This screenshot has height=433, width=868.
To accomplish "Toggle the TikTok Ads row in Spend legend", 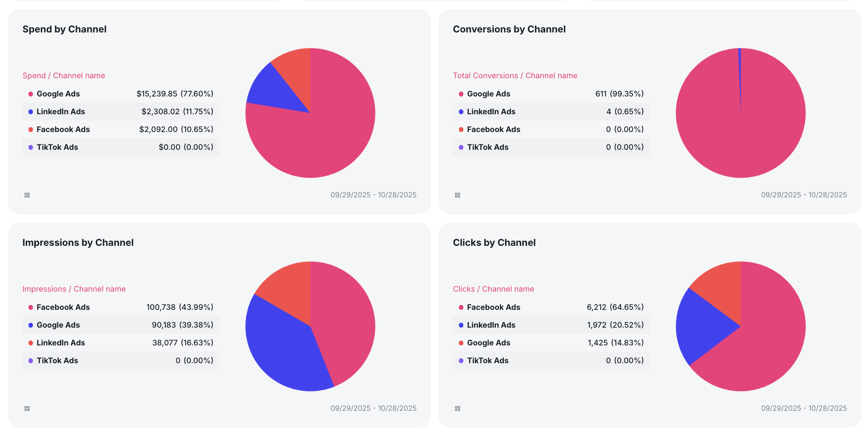I will click(120, 147).
